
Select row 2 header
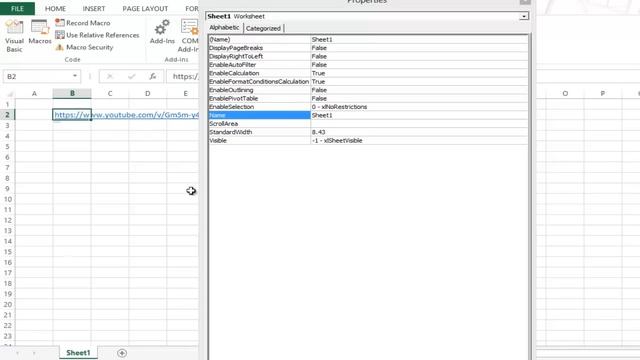(7, 115)
